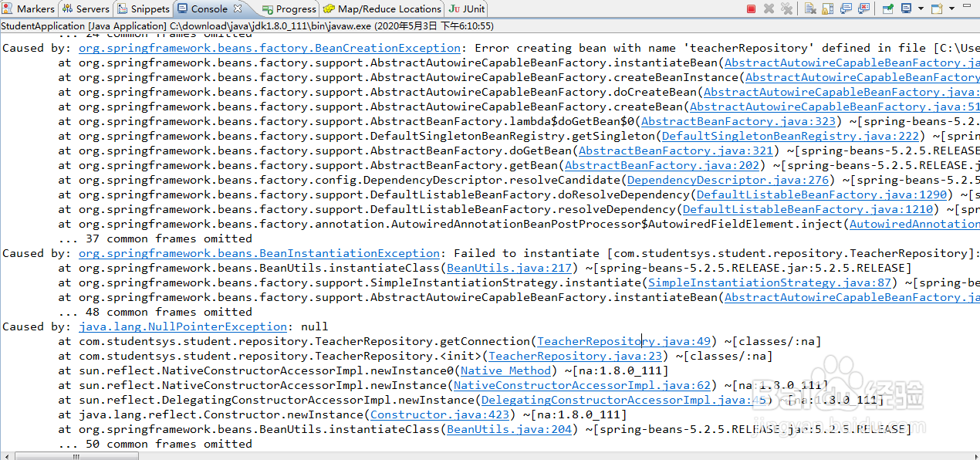Open the Snippets tab
The width and height of the screenshot is (980, 460).
click(144, 9)
